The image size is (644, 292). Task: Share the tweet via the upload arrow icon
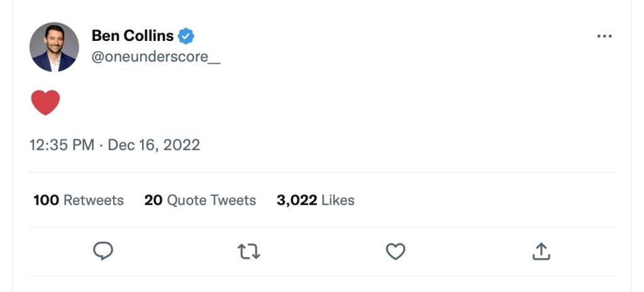pos(541,252)
